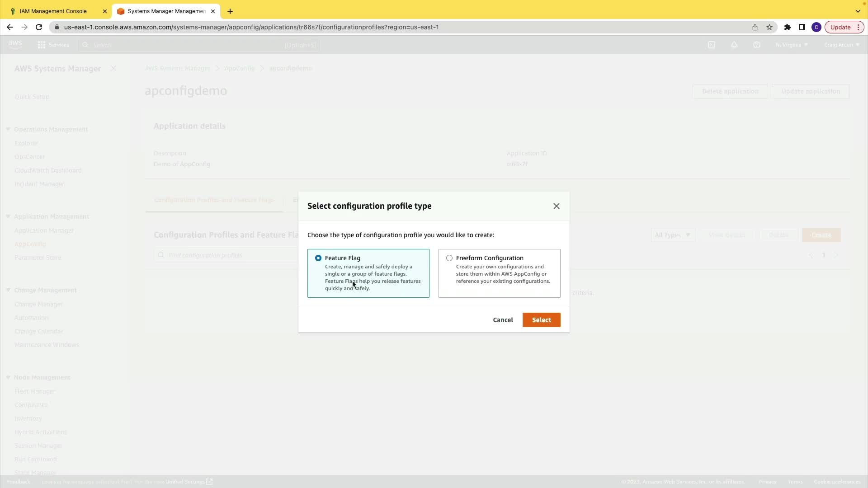Close the Systems Manager browser tab
Screen dimensions: 868x488
pos(213,11)
